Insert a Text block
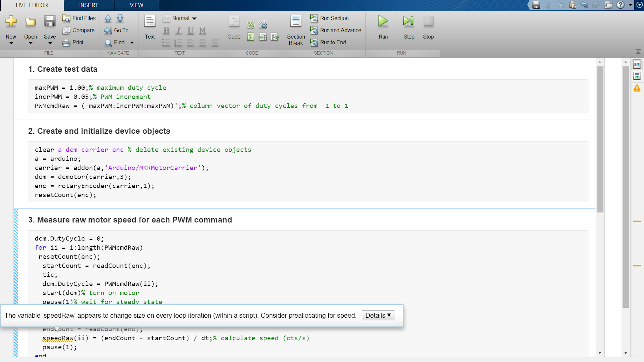This screenshot has width=644, height=362. 150,27
